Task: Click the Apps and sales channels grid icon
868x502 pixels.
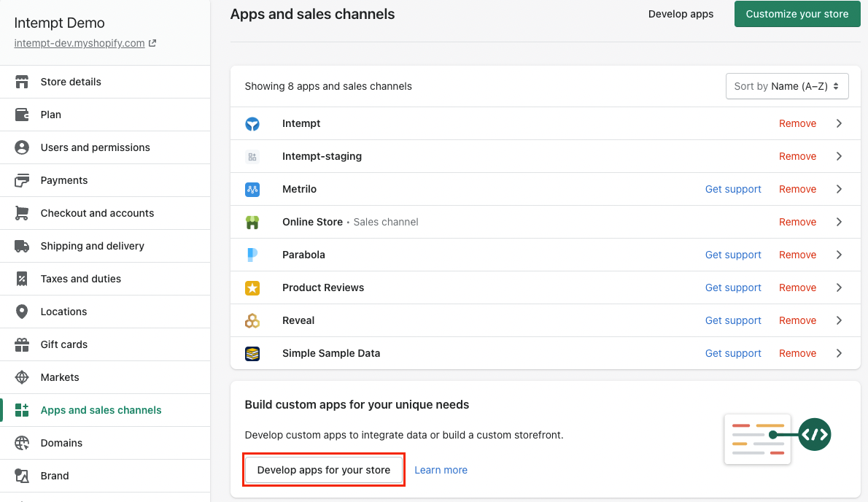Action: 22,410
